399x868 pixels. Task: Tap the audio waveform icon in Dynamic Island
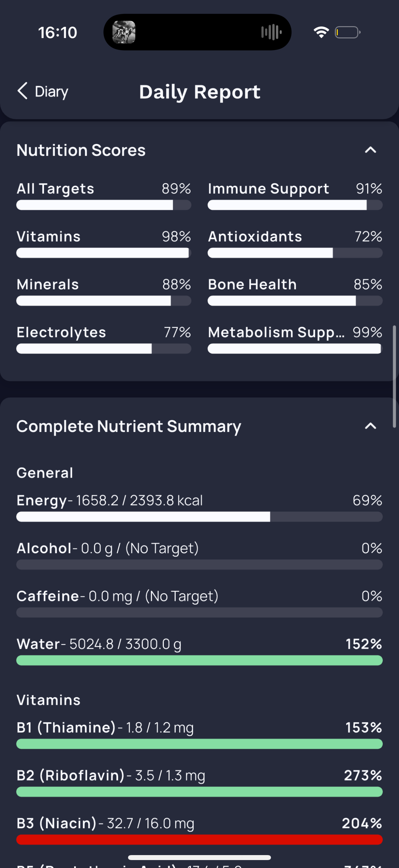(271, 32)
